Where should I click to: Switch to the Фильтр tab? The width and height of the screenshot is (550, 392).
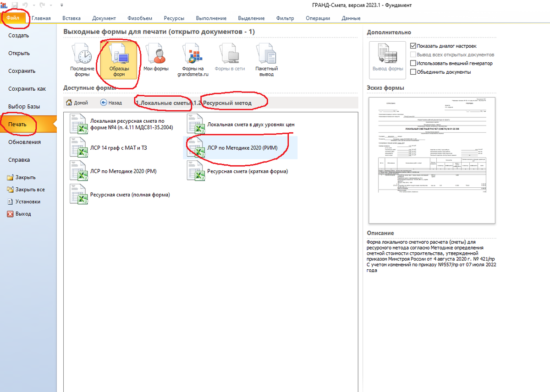[285, 18]
